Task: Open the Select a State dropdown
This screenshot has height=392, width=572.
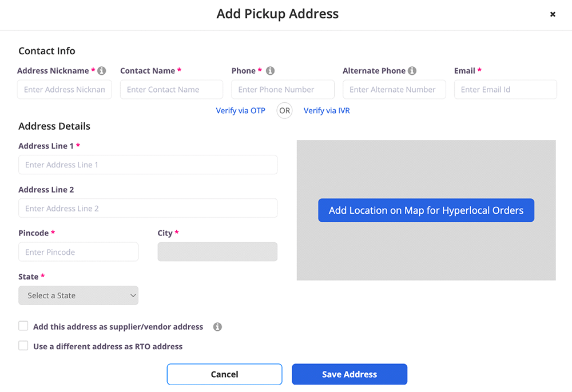Action: pos(78,295)
